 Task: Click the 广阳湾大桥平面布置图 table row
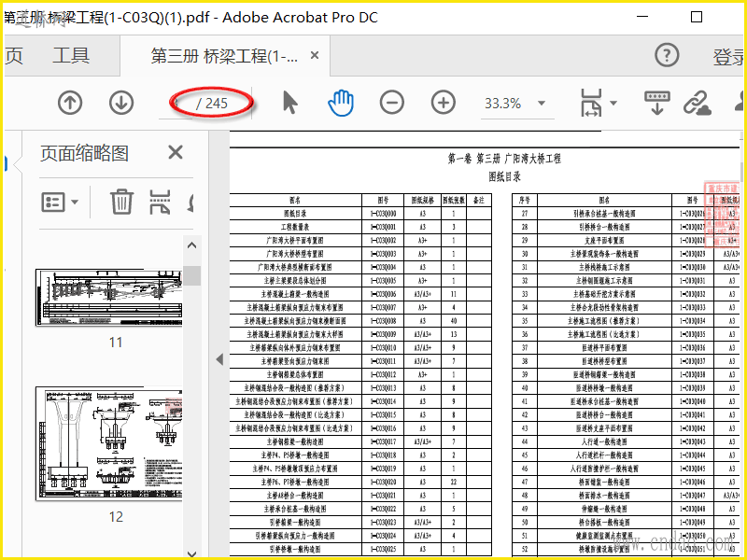coord(360,240)
